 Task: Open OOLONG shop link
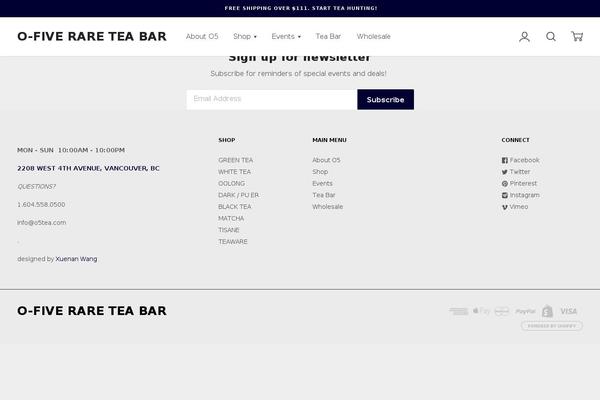pyautogui.click(x=232, y=183)
